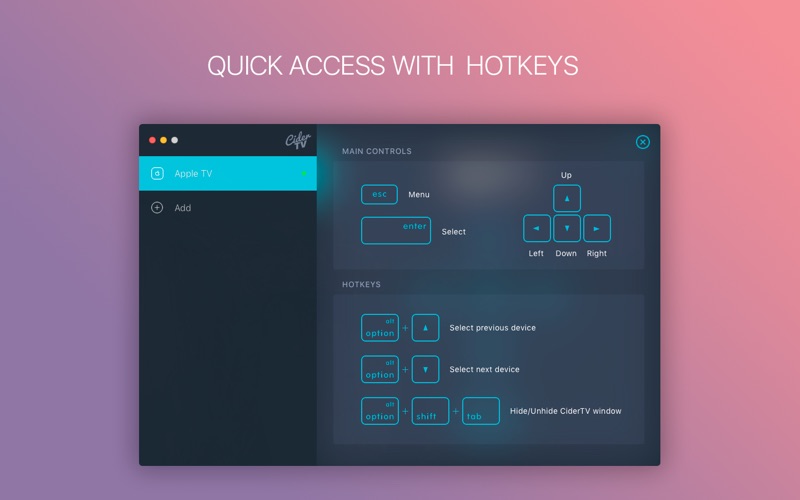Click the shift key in Hide/Unhide hotkey
Viewport: 800px width, 500px height.
pos(430,411)
